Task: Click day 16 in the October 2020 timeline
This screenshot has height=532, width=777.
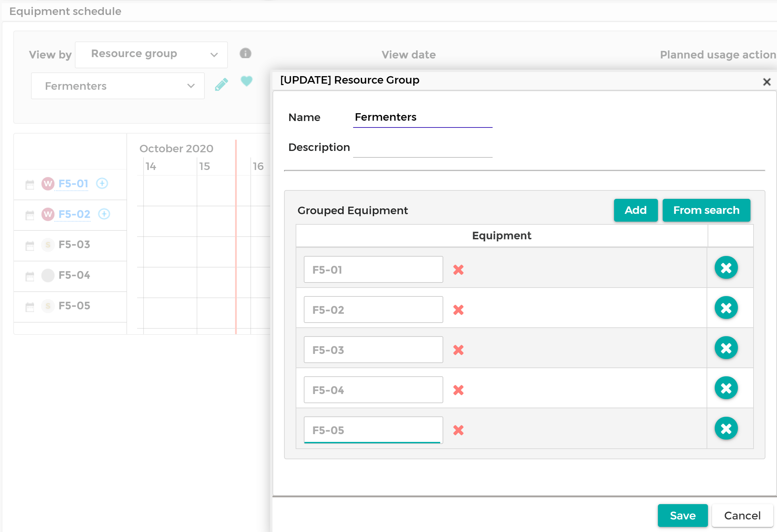Action: point(258,166)
